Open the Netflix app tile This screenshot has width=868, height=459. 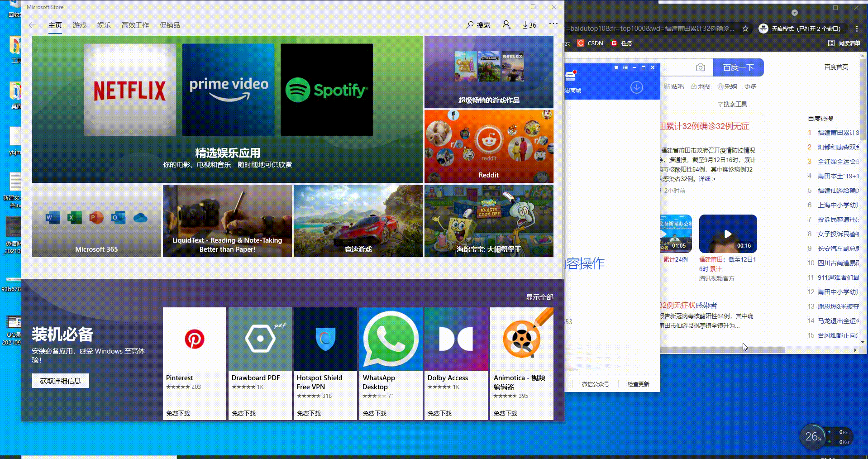click(130, 90)
